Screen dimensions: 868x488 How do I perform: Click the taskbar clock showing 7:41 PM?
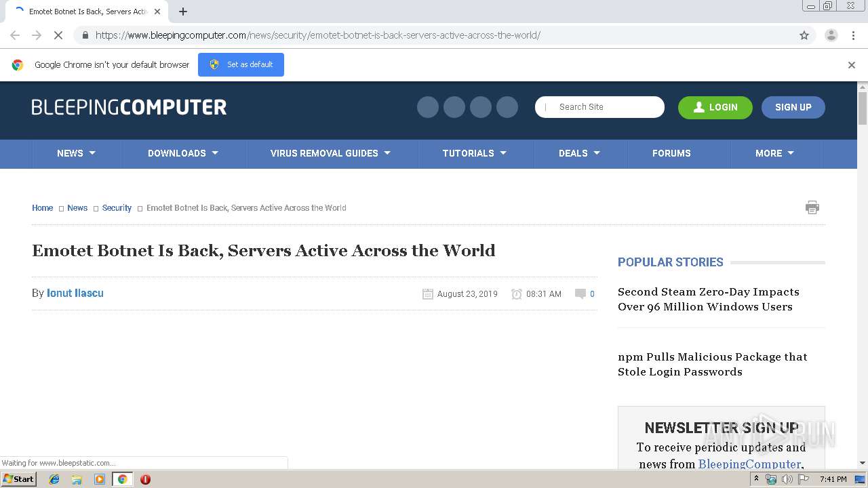(x=833, y=479)
